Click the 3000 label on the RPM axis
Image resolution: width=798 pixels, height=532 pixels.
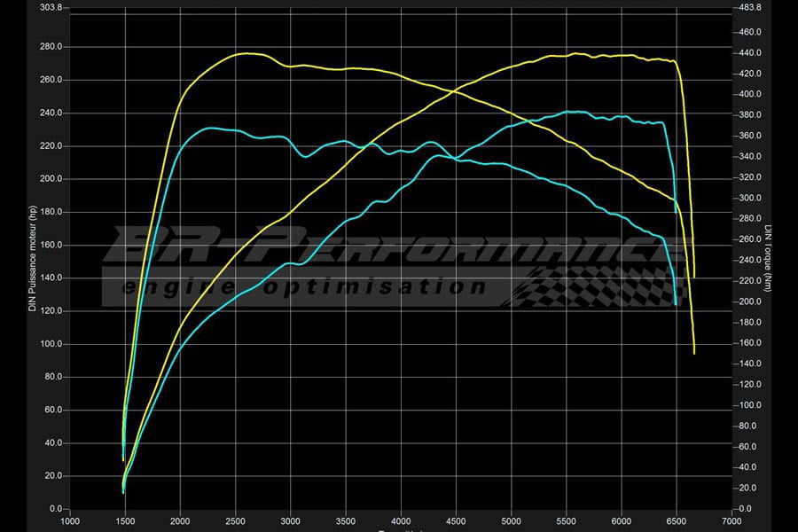291,521
